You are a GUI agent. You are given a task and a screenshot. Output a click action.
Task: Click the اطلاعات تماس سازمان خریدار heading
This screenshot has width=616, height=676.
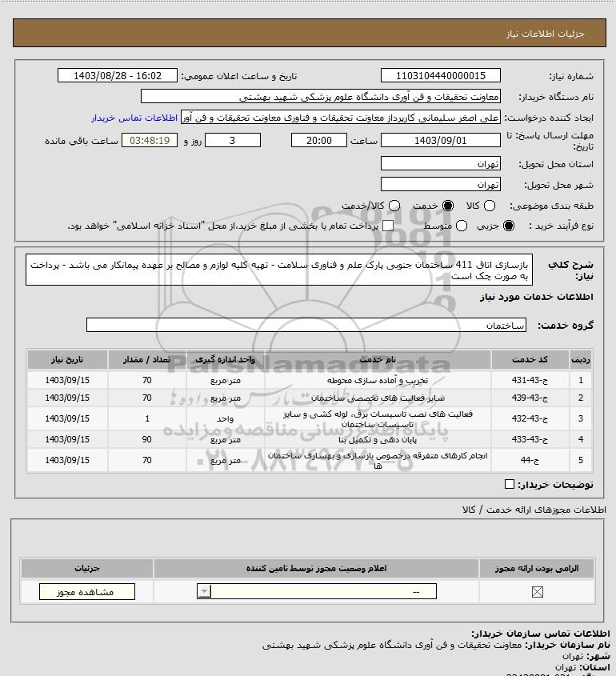point(541,634)
